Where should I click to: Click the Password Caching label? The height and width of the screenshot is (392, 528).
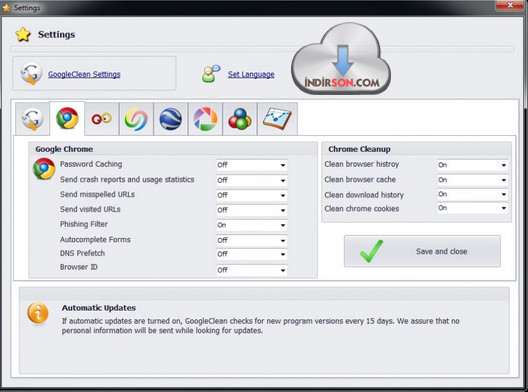pos(91,164)
